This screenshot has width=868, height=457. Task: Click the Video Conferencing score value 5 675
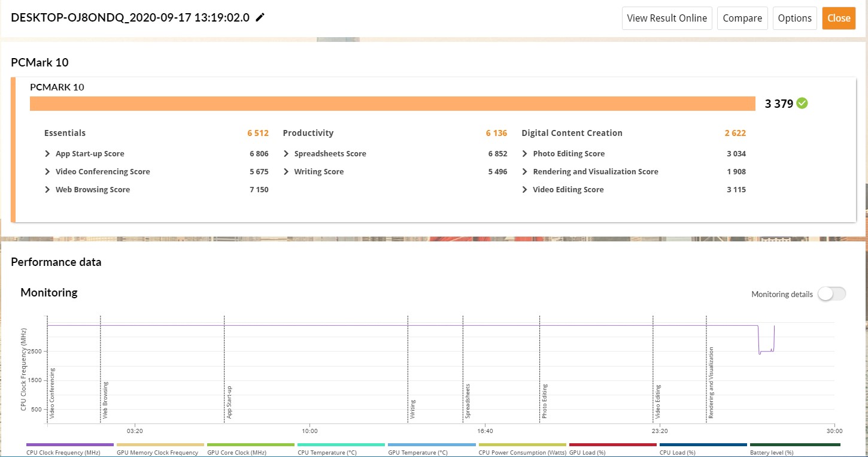coord(259,172)
